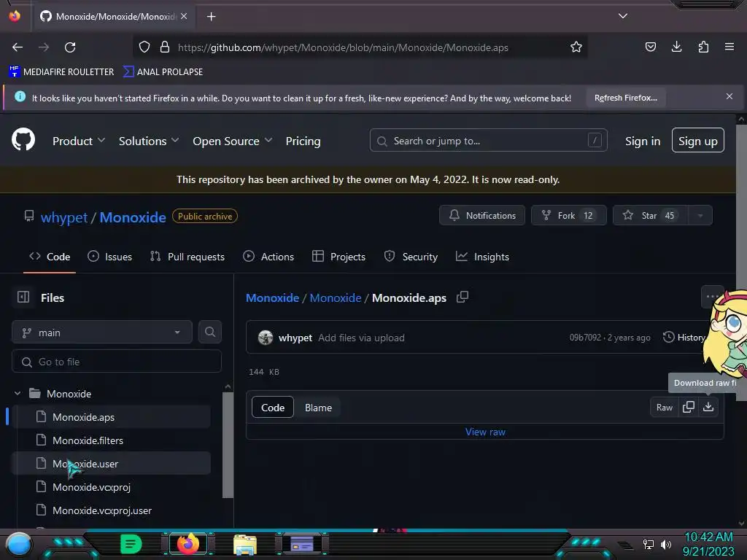Bookmark this page with the star icon
Viewport: 747px width, 560px height.
coord(576,47)
